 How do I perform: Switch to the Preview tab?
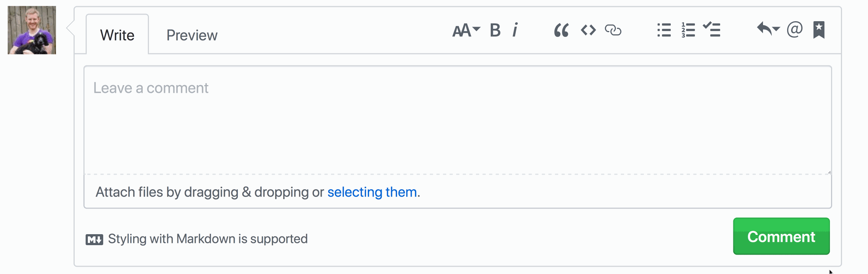(x=192, y=35)
